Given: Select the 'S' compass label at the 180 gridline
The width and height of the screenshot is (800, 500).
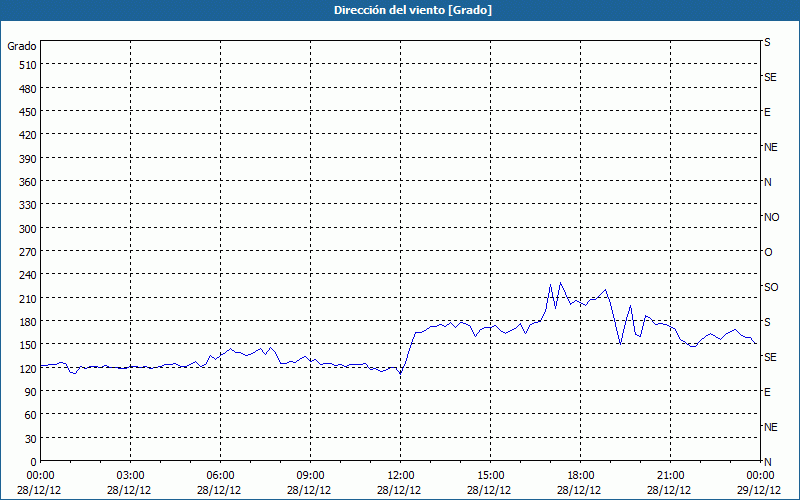Looking at the screenshot, I should click(767, 322).
